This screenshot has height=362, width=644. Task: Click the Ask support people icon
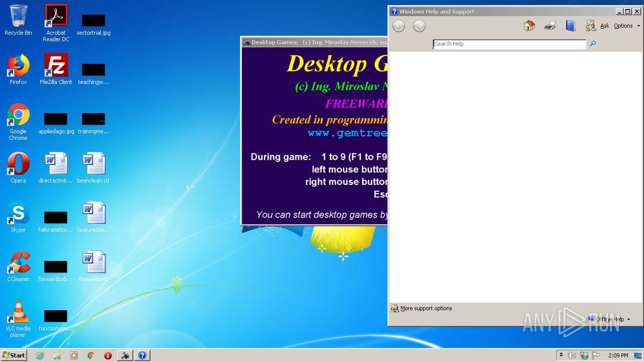click(591, 26)
